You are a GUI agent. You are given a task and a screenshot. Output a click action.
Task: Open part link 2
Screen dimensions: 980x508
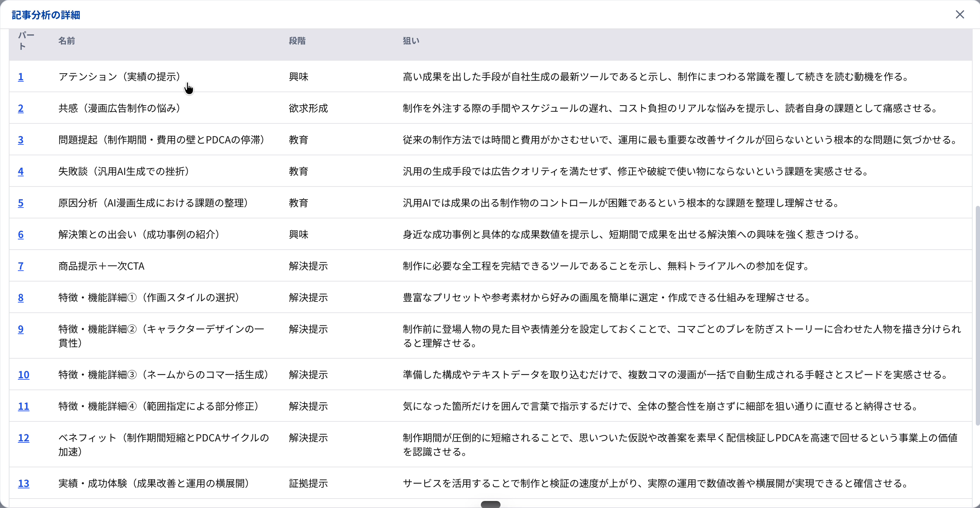coord(21,108)
